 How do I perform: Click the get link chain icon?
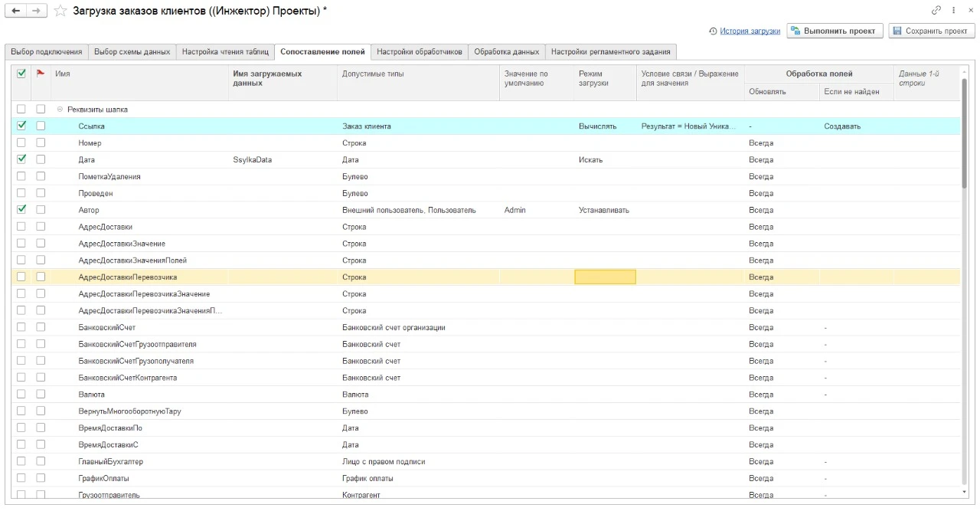coord(936,11)
